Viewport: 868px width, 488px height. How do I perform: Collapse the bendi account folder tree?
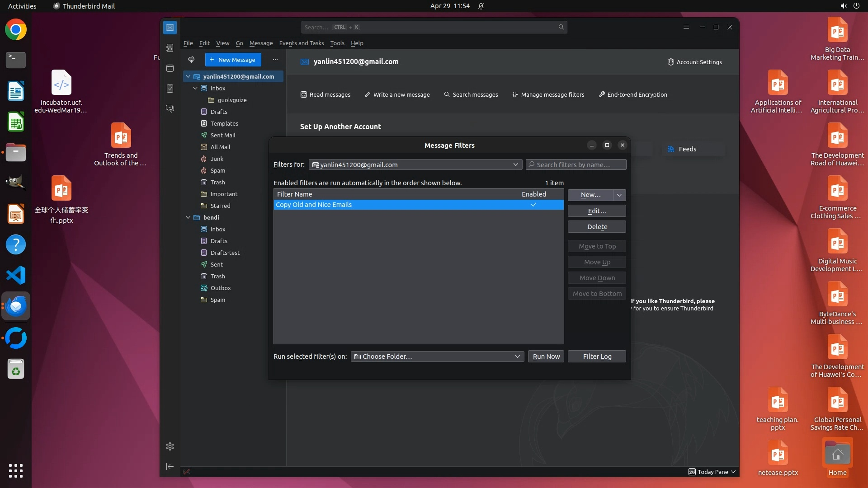point(188,217)
